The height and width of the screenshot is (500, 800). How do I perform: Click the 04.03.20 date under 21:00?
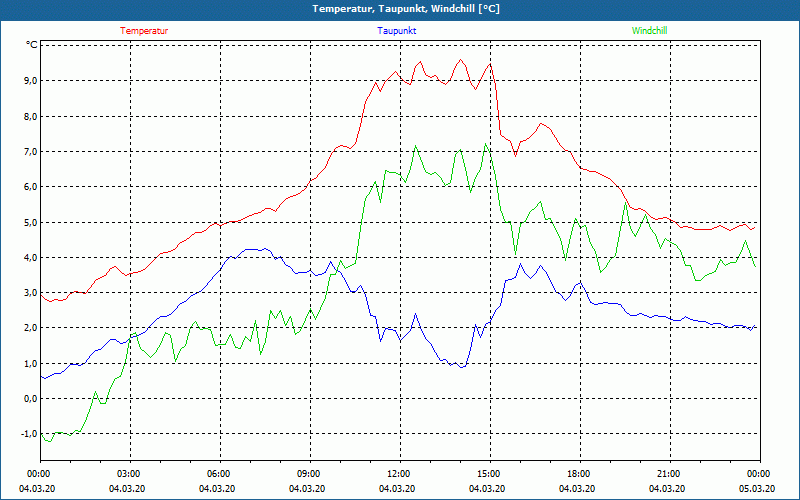667,489
